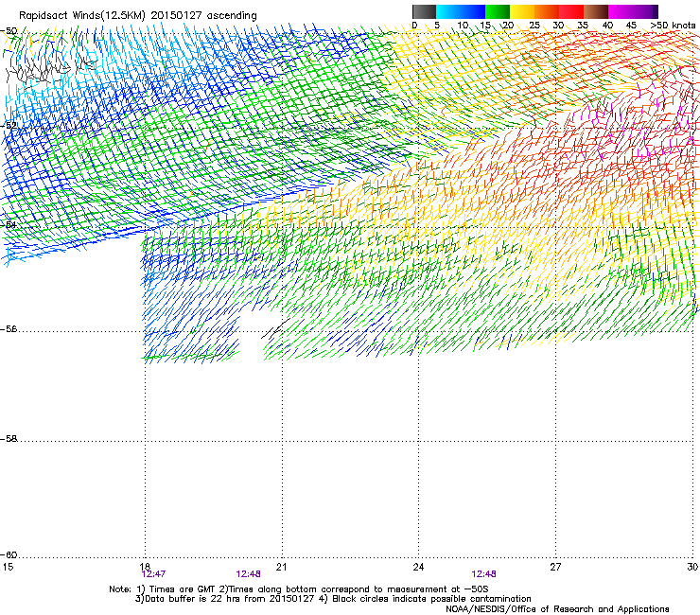Click the legend label '35'
Image resolution: width=700 pixels, height=615 pixels.
583,26
